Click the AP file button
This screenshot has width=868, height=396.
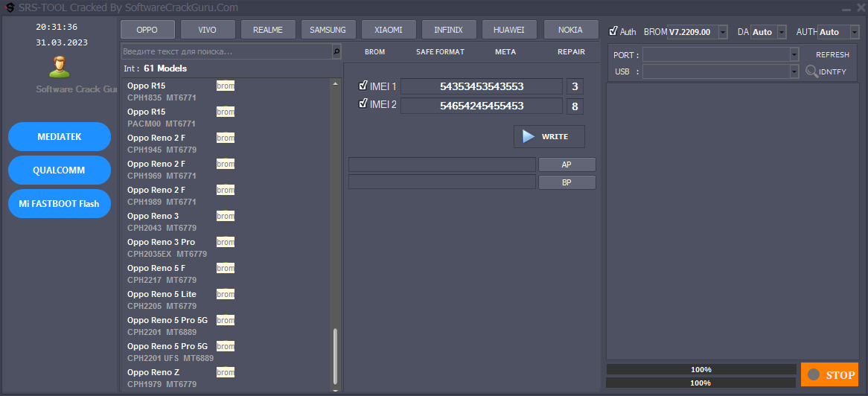[567, 165]
